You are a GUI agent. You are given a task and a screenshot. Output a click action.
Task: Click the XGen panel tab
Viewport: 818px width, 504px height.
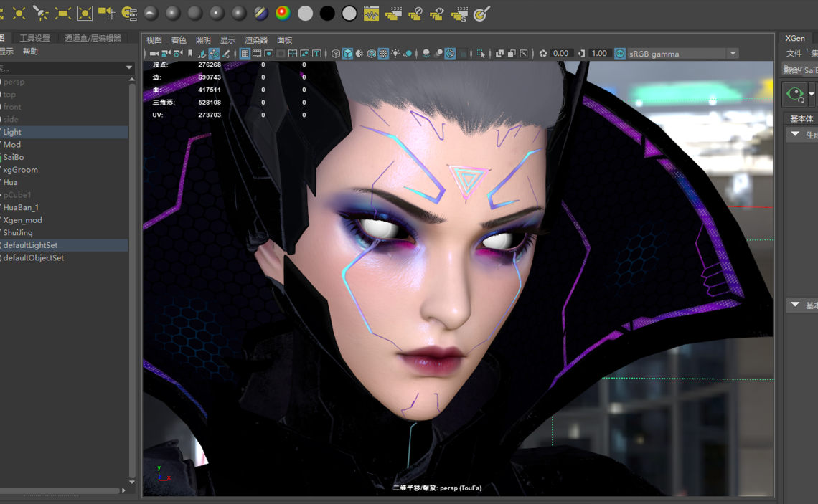[x=795, y=39]
